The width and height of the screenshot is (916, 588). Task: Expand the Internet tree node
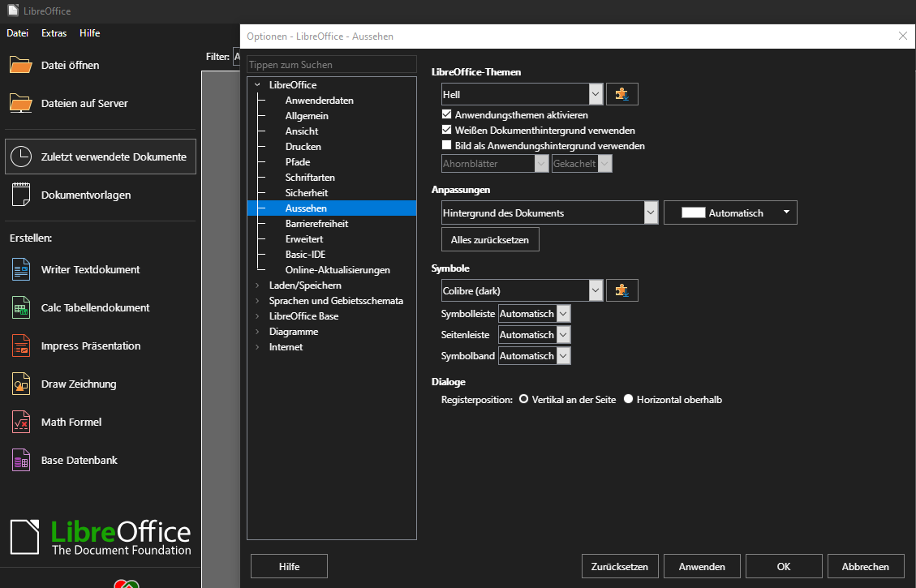(x=257, y=347)
